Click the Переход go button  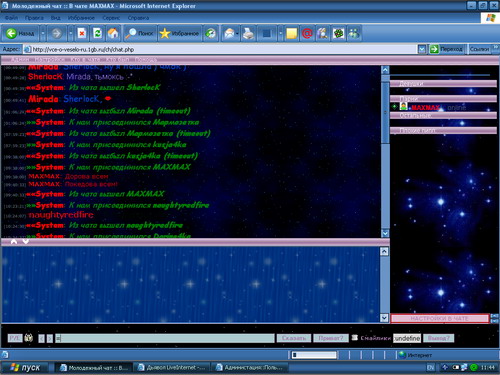pyautogui.click(x=447, y=49)
